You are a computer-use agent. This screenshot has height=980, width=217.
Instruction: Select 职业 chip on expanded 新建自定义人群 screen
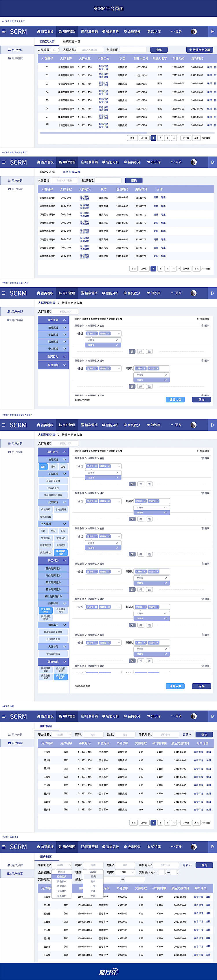click(x=63, y=531)
